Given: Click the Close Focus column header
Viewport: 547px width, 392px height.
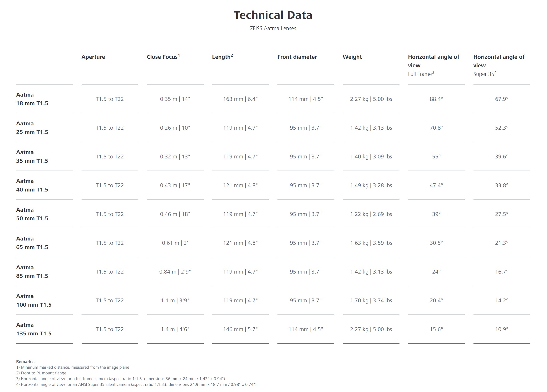Looking at the screenshot, I should pyautogui.click(x=163, y=57).
